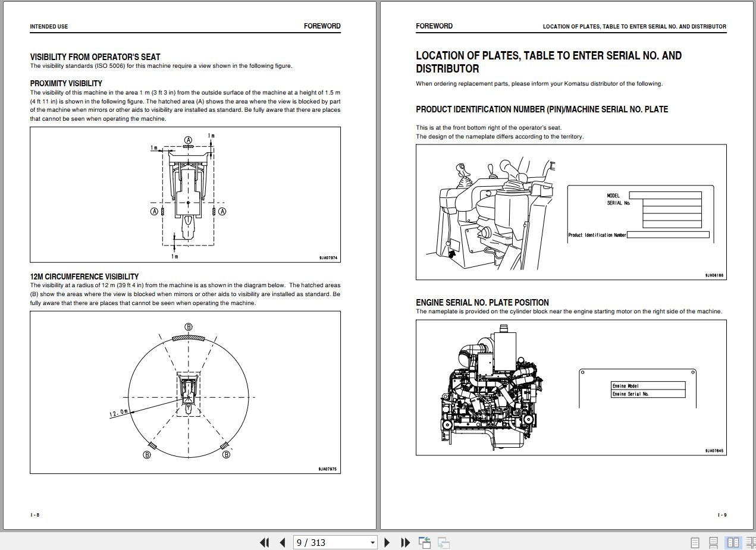Go back to the previous view
The image size is (756, 550).
(x=425, y=542)
